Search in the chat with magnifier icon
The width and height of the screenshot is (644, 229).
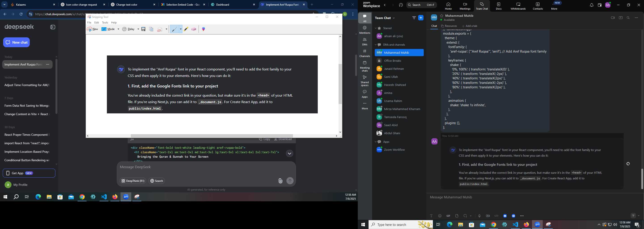(x=628, y=18)
